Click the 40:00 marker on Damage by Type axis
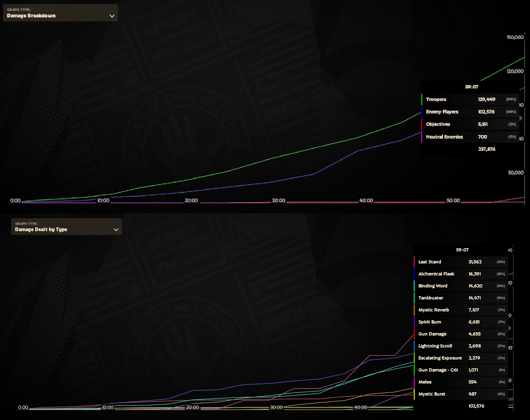The height and width of the screenshot is (420, 530). coord(361,407)
